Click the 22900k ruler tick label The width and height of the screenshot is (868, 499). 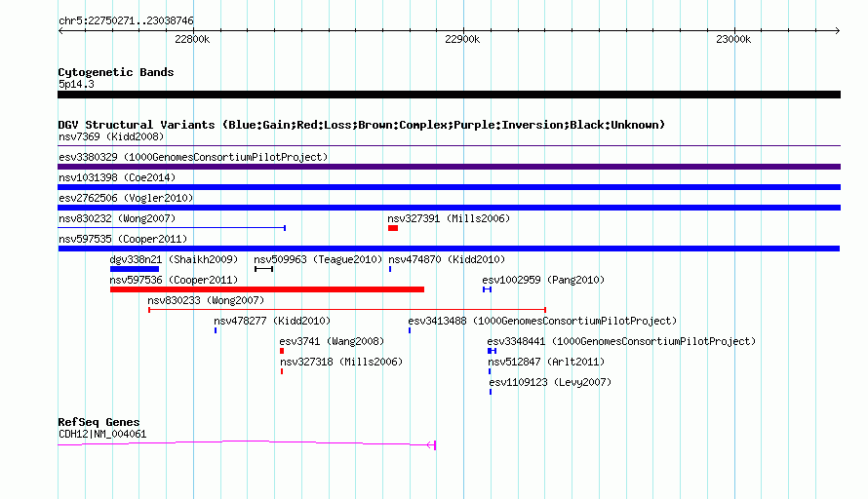(462, 39)
